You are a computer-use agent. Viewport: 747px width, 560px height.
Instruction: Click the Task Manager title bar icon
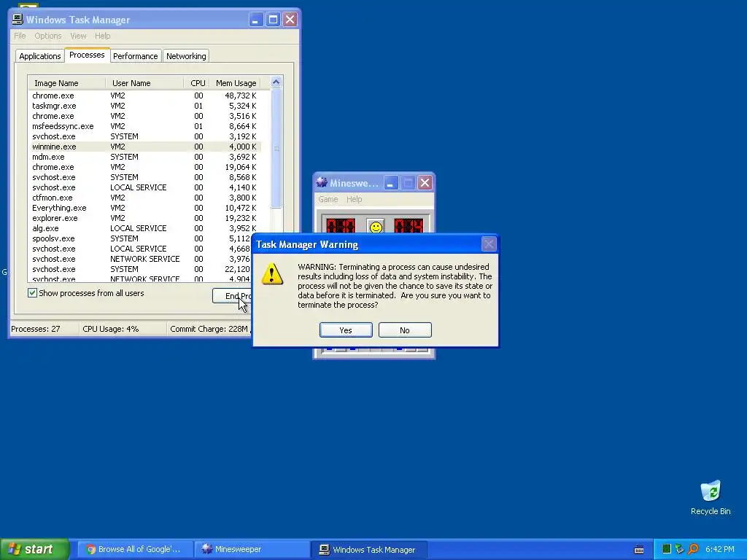click(18, 20)
